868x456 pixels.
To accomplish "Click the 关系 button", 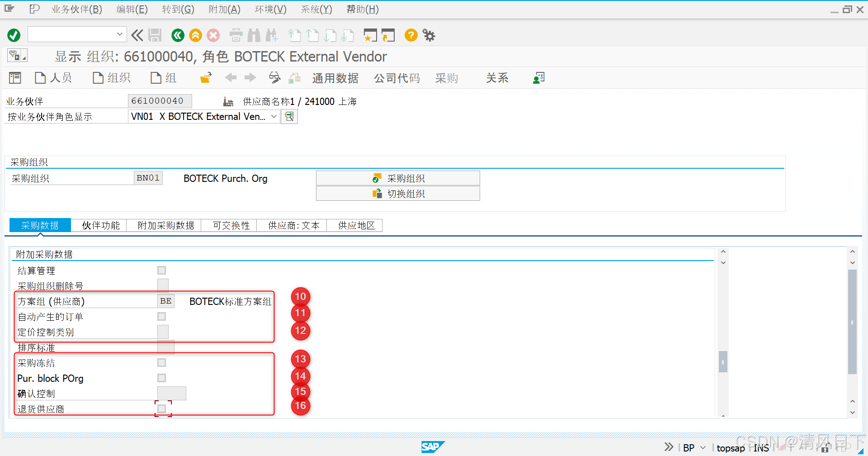I will point(497,78).
